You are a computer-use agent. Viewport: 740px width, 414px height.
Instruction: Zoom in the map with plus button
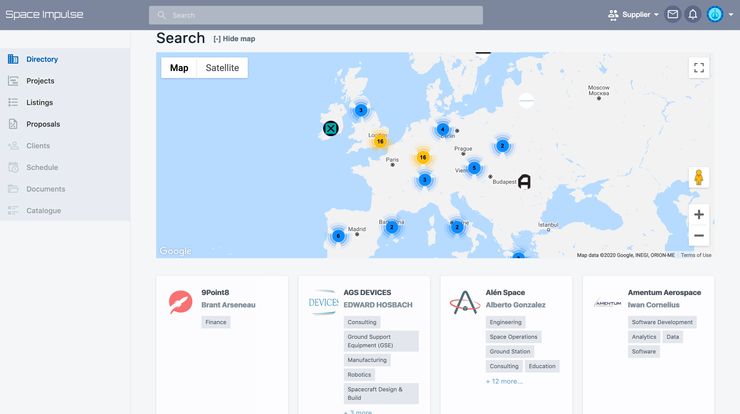click(699, 214)
